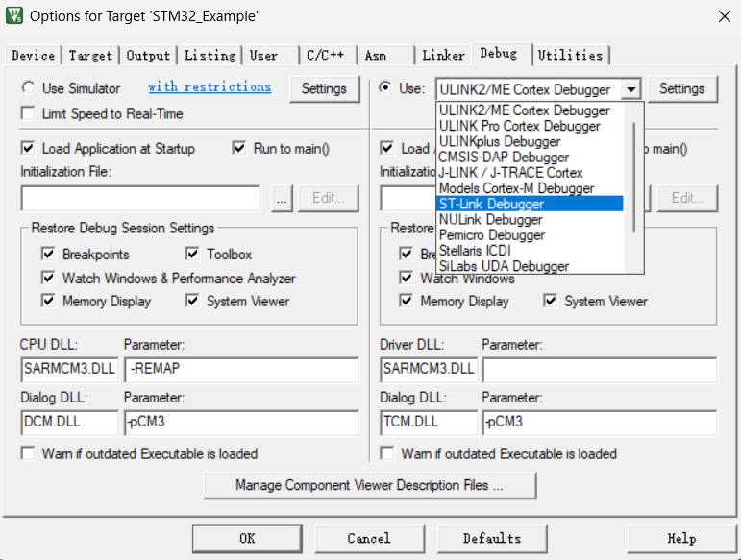Toggle simulator Run to main() checkbox
This screenshot has width=741, height=560.
239,148
